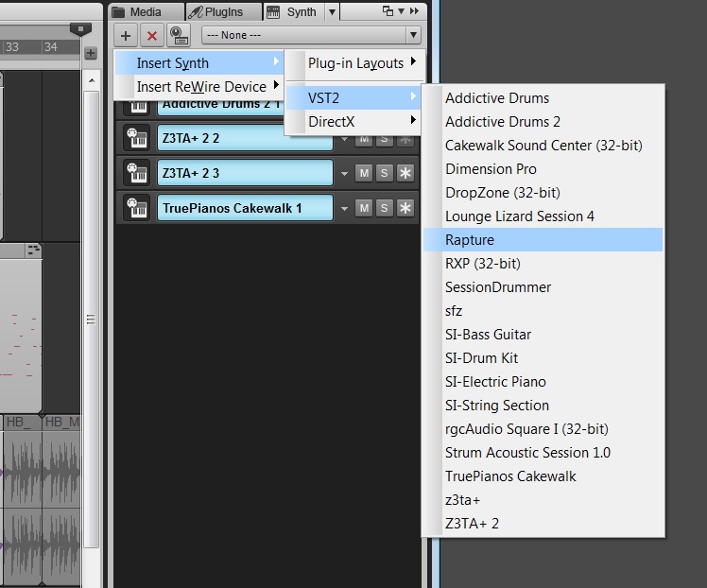Choose RXP (32-bit) synth
This screenshot has width=707, height=588.
pos(543,264)
